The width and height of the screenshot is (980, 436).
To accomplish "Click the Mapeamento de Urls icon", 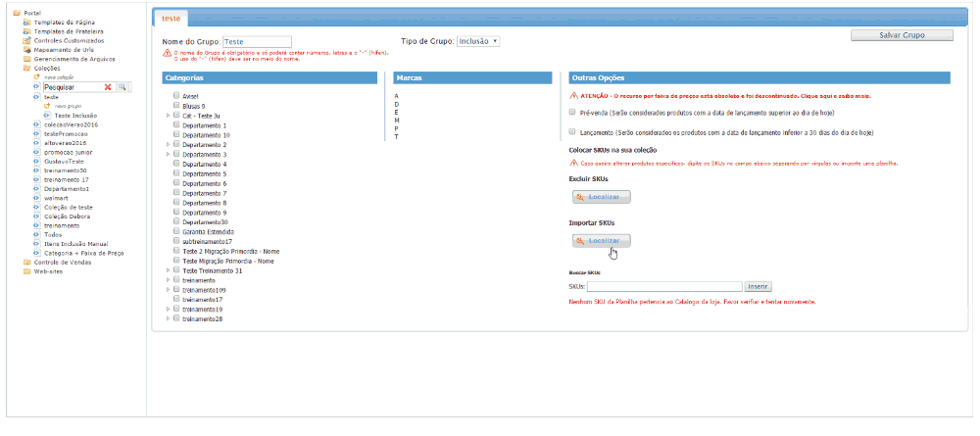I will pos(27,49).
